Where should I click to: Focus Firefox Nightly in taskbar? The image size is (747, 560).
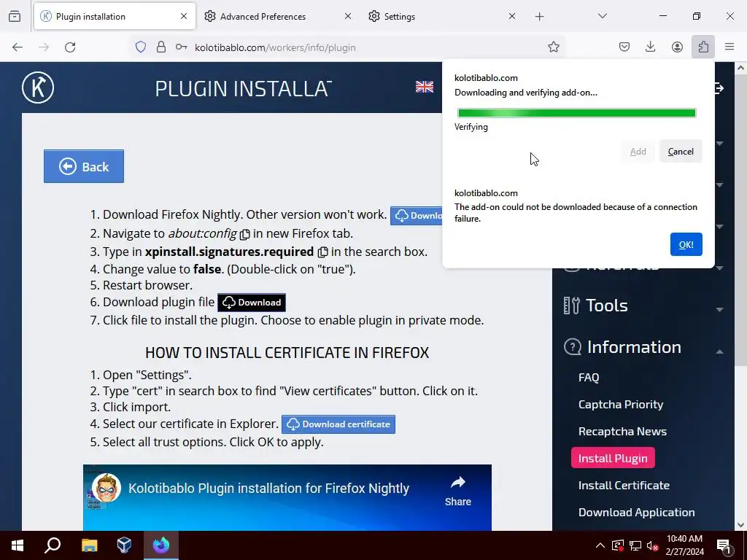(x=161, y=545)
